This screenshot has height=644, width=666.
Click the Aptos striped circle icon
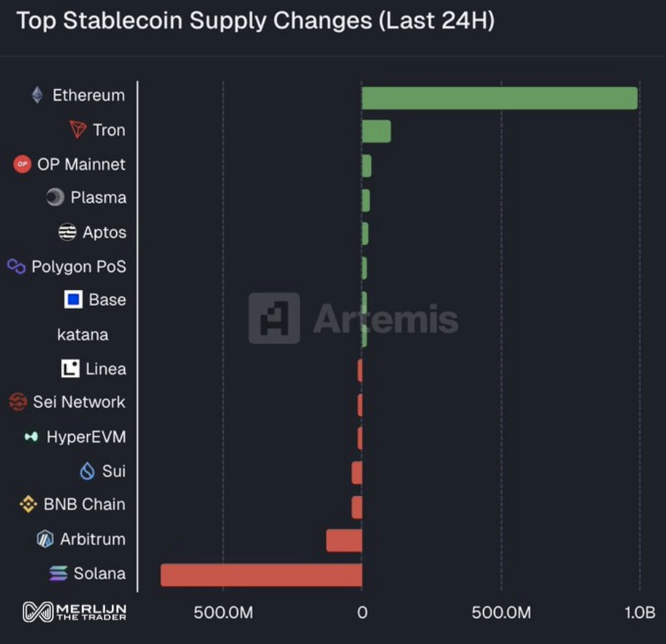click(67, 233)
